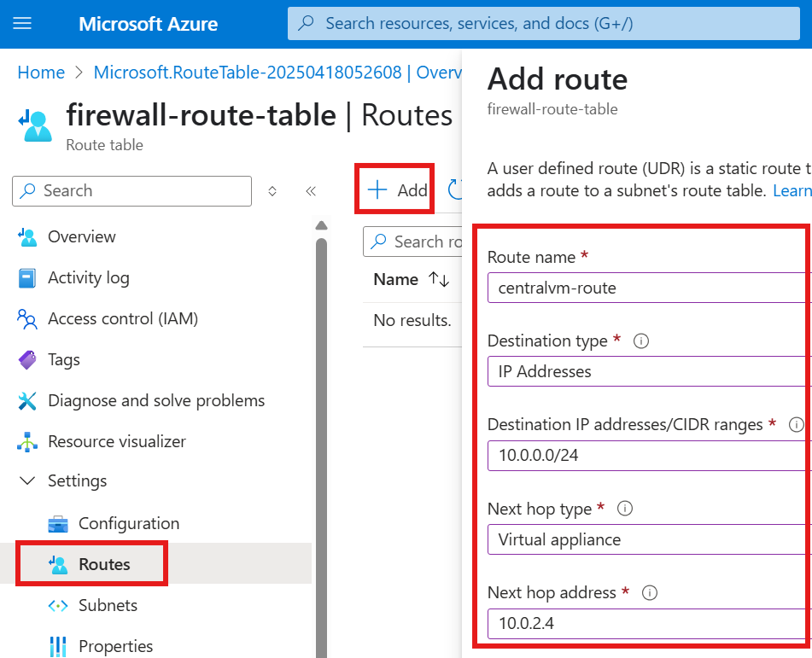Show Next hop address info tooltip

coord(650,593)
